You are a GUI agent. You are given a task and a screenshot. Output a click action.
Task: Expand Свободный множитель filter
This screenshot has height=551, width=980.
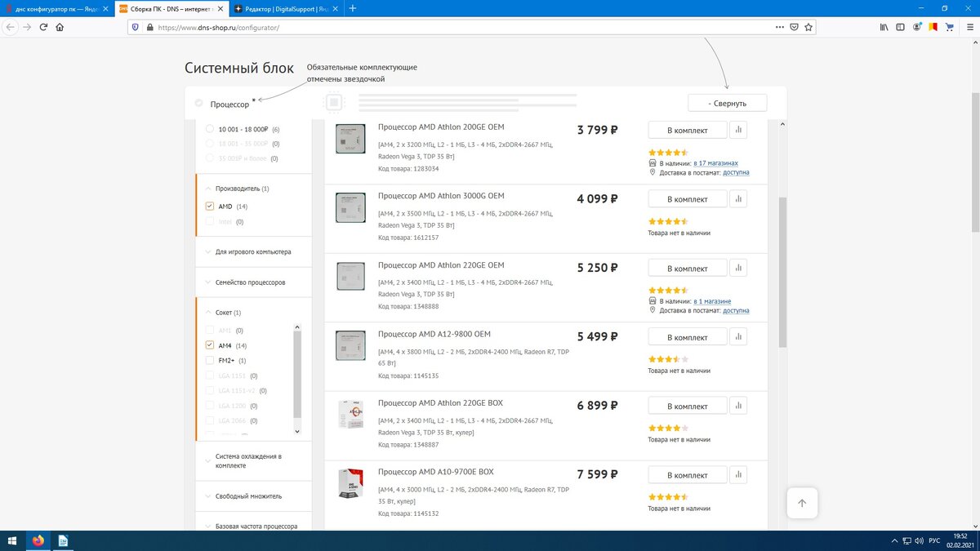tap(243, 496)
